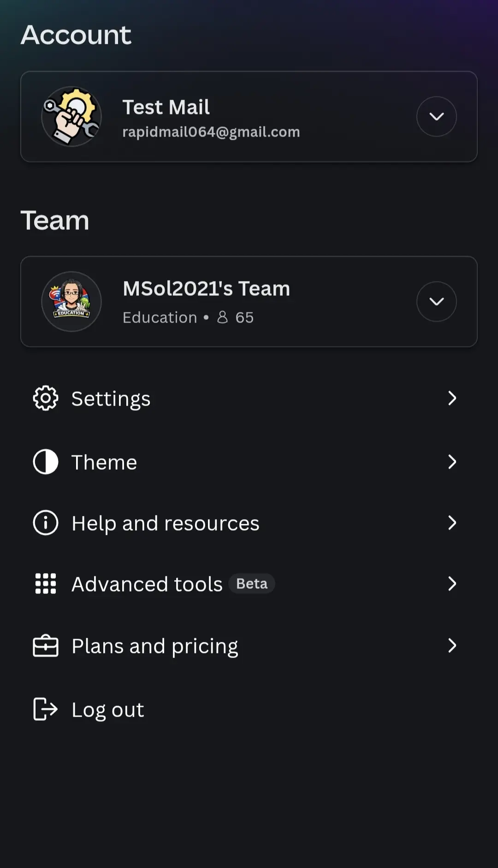Tap the Test Mail profile avatar

coord(71,117)
